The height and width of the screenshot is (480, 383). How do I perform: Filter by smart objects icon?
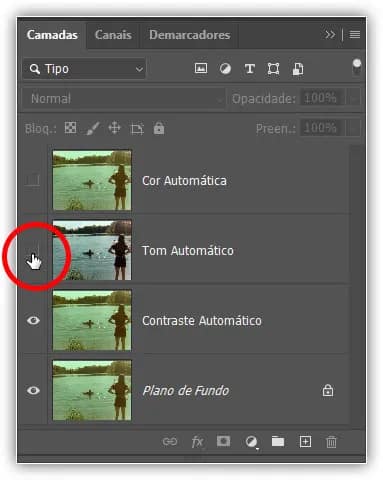point(298,69)
